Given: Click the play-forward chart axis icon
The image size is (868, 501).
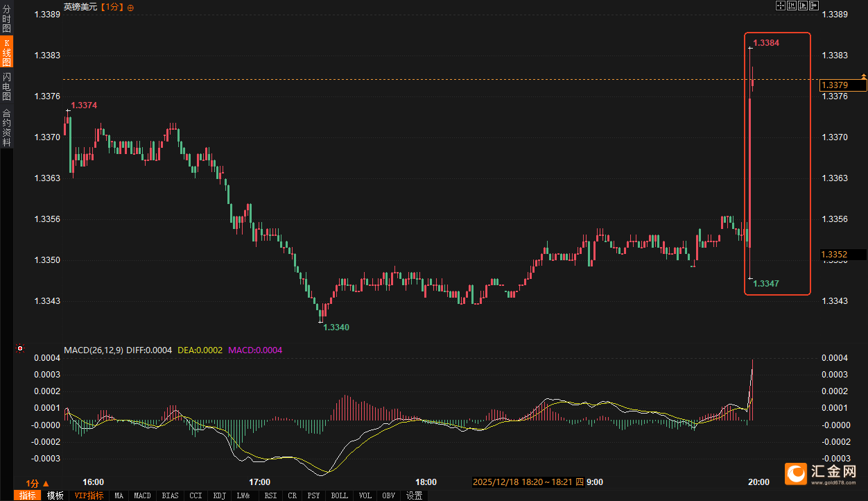Looking at the screenshot, I should [x=803, y=6].
